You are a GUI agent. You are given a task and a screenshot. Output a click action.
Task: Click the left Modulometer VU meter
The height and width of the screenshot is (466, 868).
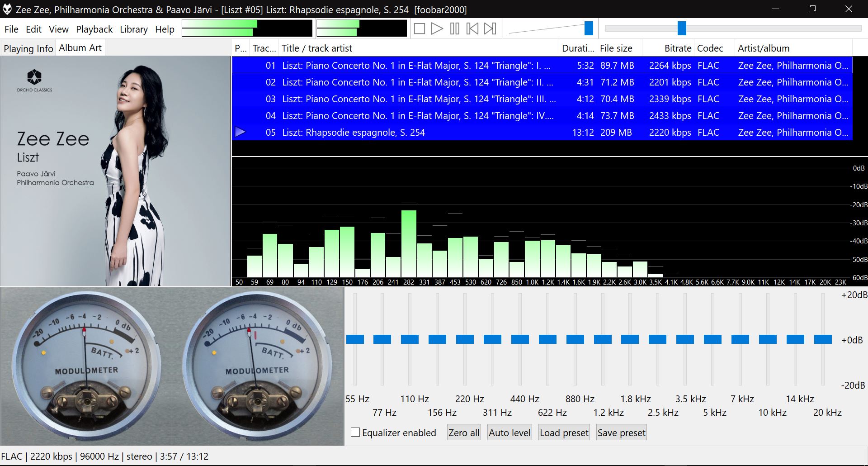pyautogui.click(x=86, y=366)
